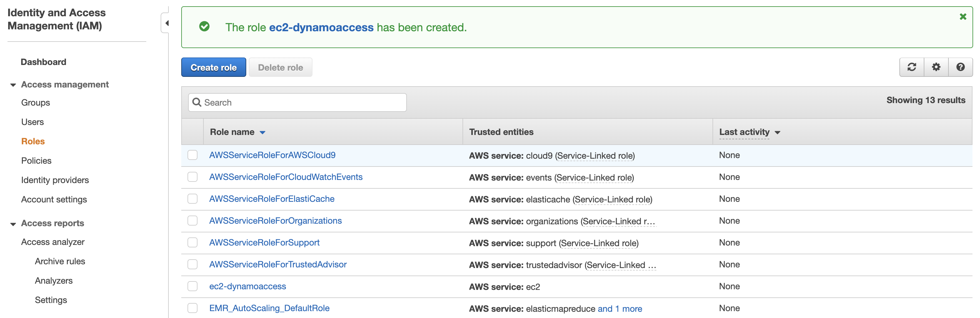Select AWSServiceRoleForCloudWatchEvents checkbox
980x318 pixels.
coord(192,177)
